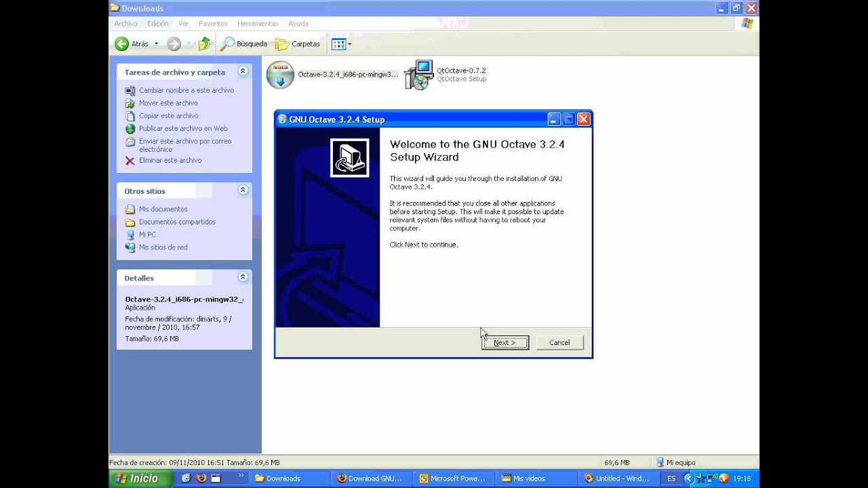This screenshot has height=488, width=868.
Task: Click the forward navigation arrow
Action: point(174,44)
